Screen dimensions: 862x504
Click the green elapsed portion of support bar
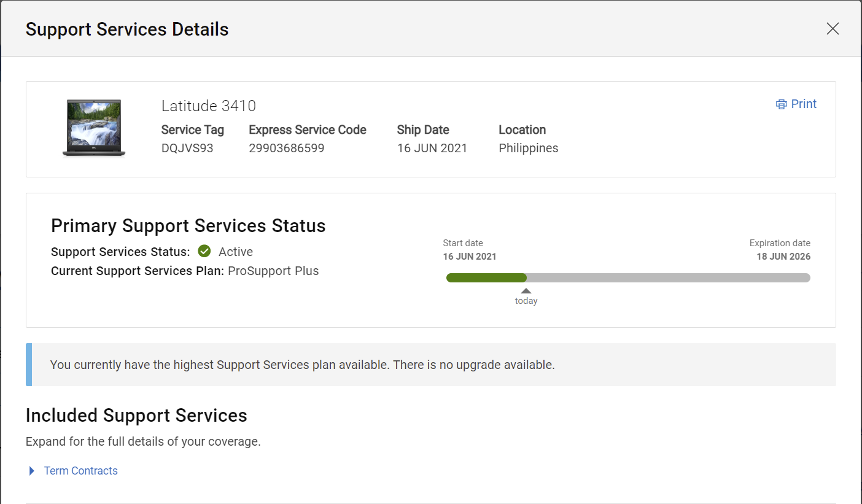[x=486, y=277]
